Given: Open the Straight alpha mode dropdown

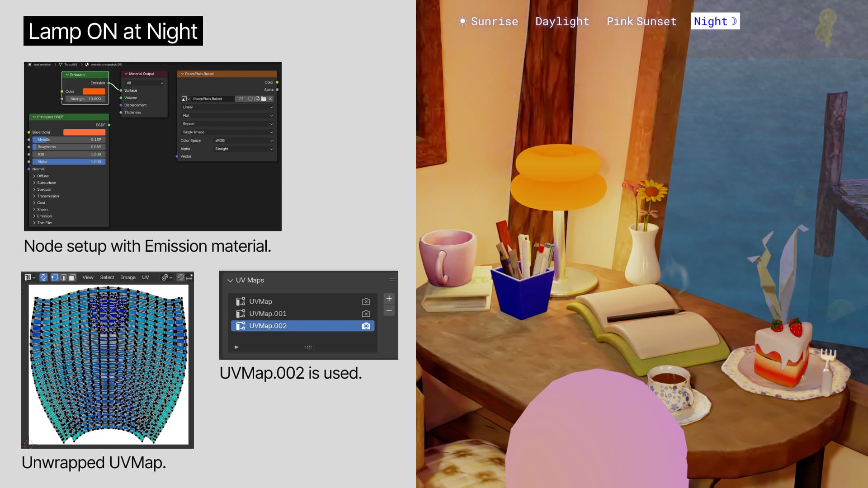Looking at the screenshot, I should pos(243,149).
